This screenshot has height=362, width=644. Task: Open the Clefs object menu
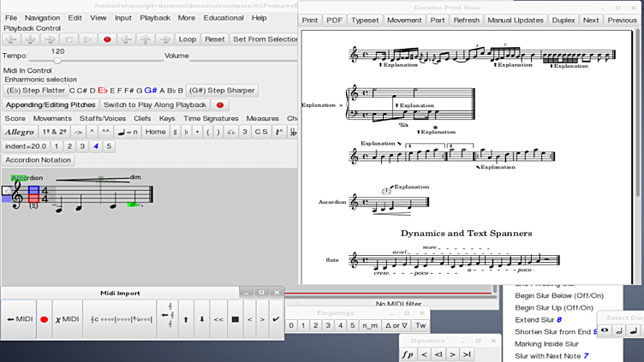(142, 118)
